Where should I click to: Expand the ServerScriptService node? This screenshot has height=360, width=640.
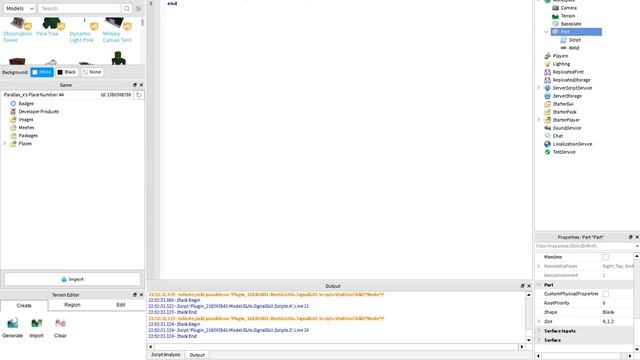coord(538,88)
